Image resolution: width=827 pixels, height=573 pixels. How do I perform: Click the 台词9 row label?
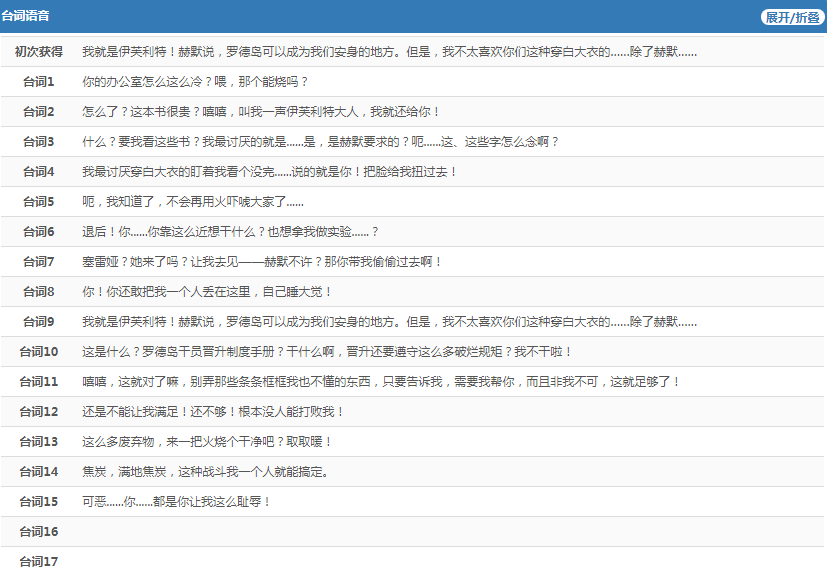38,321
